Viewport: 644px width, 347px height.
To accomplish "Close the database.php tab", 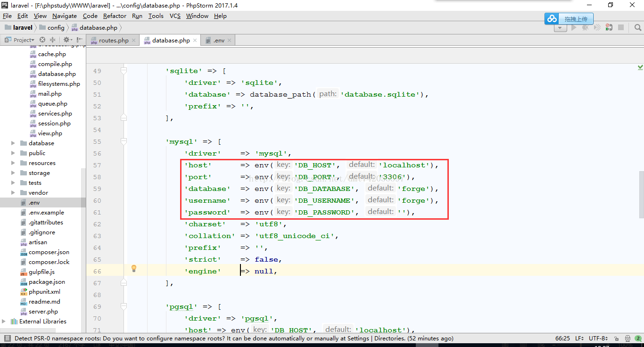I will [195, 41].
